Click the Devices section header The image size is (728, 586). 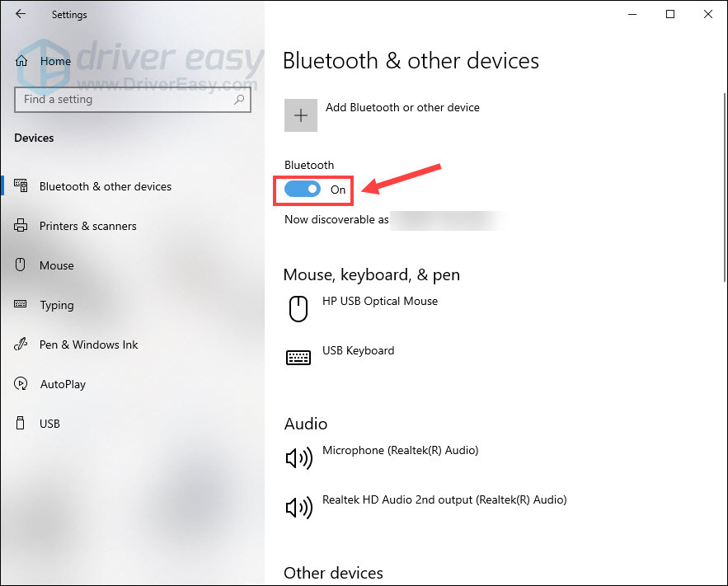pyautogui.click(x=34, y=138)
